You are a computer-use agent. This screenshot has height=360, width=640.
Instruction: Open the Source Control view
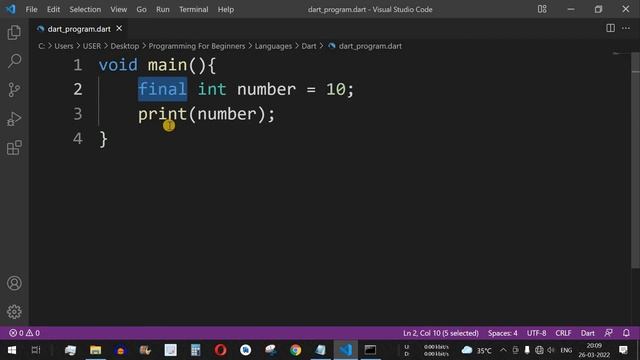click(x=14, y=90)
